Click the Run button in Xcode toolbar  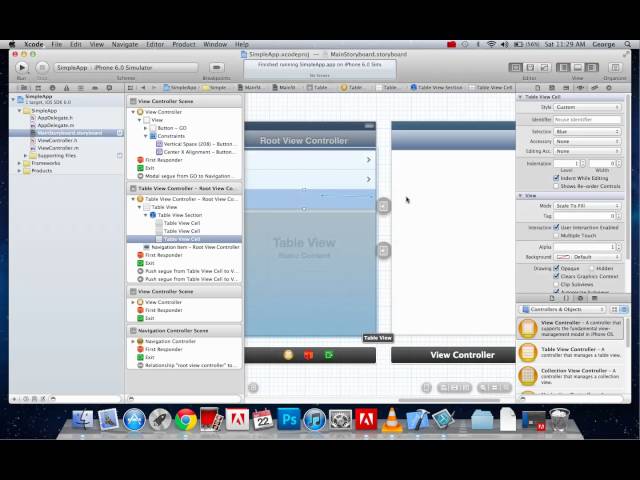click(x=22, y=67)
